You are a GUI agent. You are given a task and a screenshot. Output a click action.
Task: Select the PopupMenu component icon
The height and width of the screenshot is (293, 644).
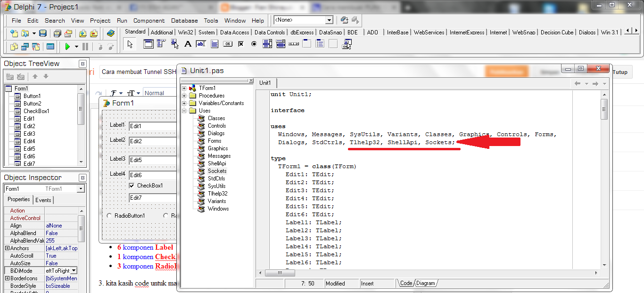tap(175, 44)
